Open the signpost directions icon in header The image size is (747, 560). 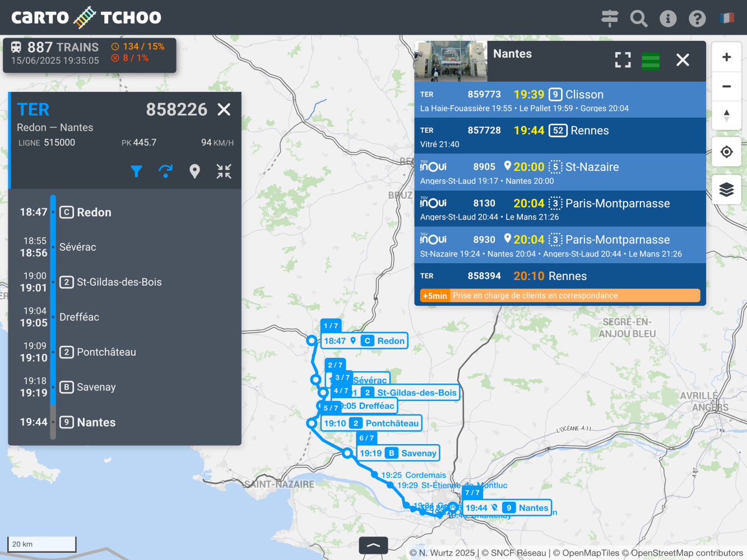click(609, 18)
